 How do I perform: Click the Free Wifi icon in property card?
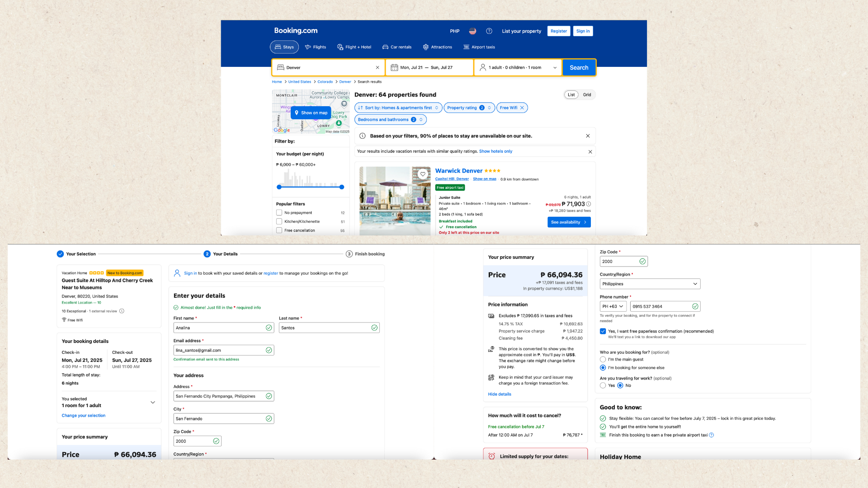tap(64, 320)
